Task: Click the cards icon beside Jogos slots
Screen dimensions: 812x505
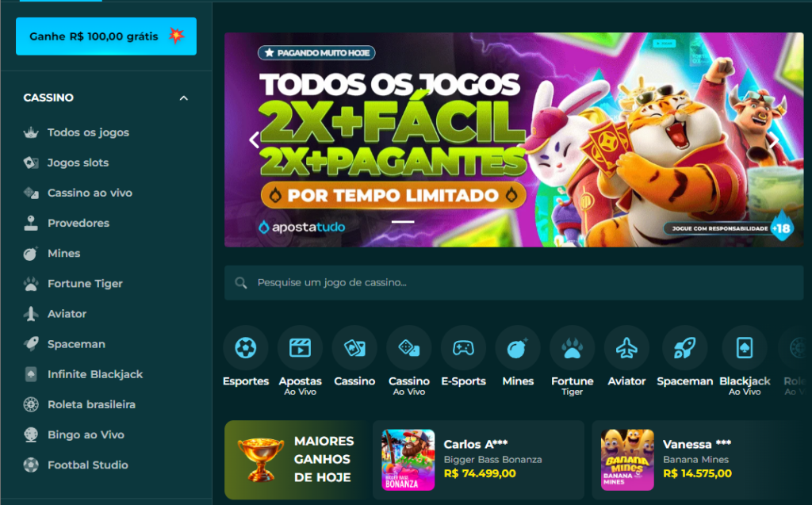Action: coord(31,163)
